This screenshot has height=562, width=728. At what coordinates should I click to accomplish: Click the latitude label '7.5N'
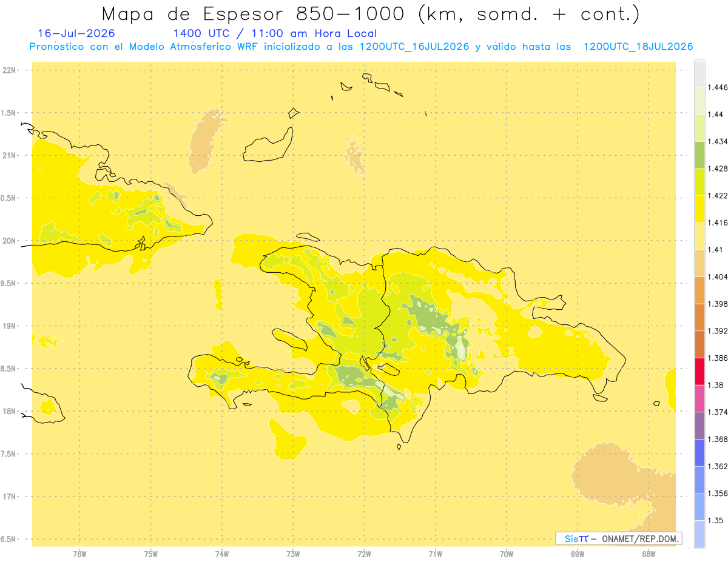(x=9, y=454)
